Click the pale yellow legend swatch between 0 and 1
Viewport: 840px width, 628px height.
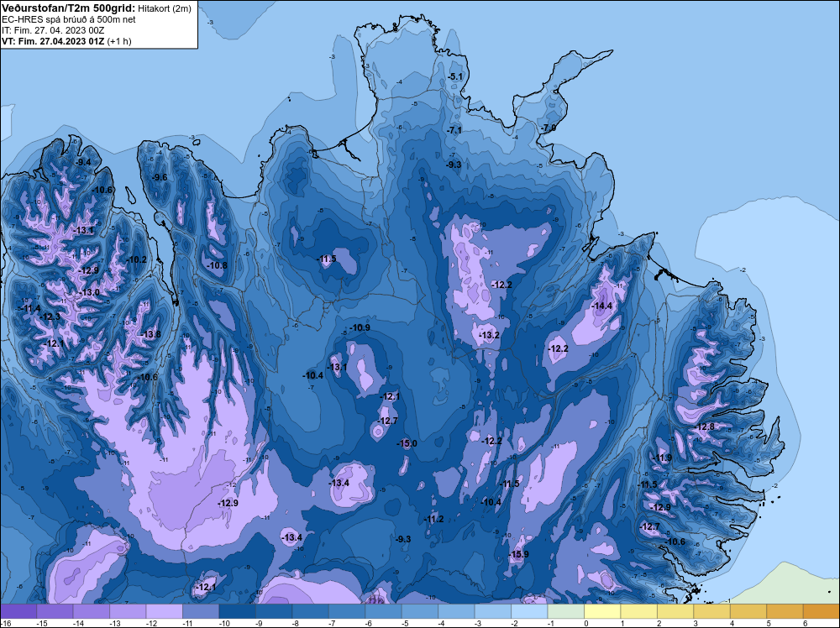(602, 611)
